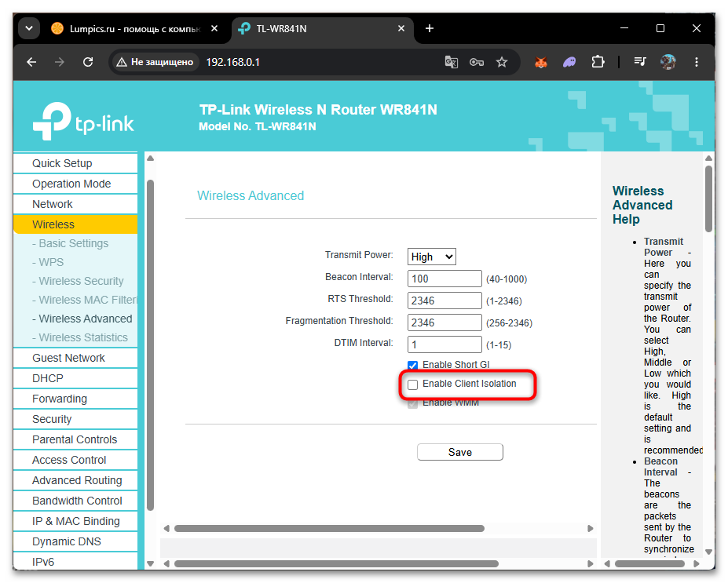Open a new browser tab
Screen dimensions: 728x583
point(430,29)
